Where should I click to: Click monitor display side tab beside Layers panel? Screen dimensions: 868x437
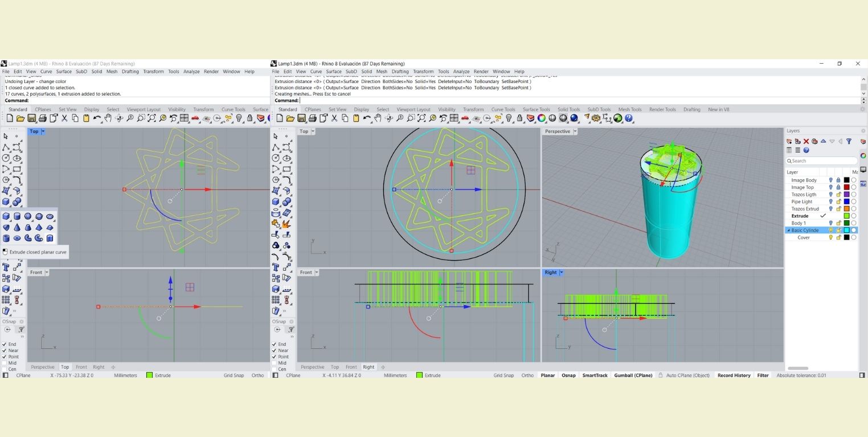(x=863, y=170)
